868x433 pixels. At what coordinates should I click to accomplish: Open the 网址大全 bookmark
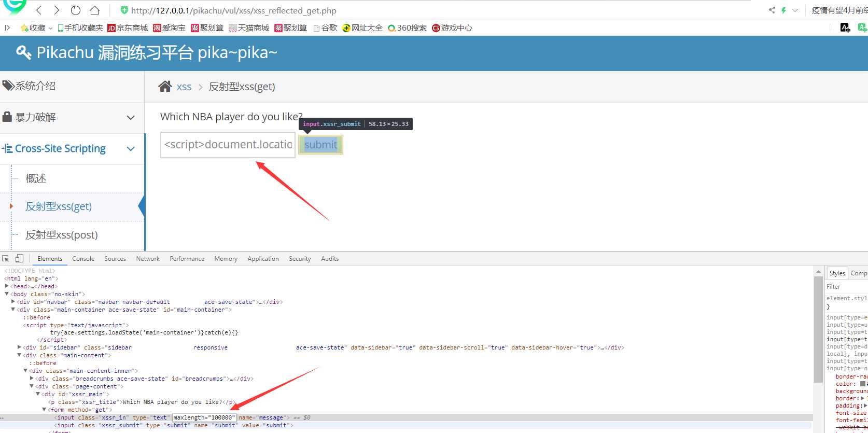tap(362, 27)
